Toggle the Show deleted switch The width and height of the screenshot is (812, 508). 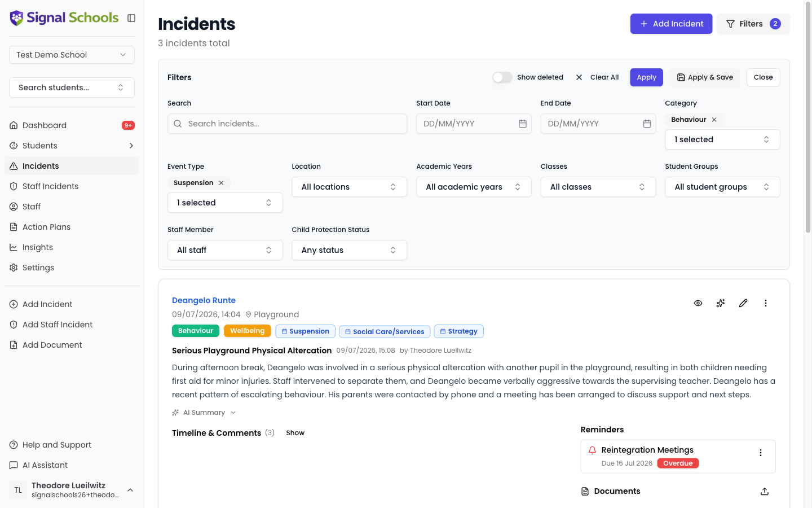pyautogui.click(x=502, y=77)
